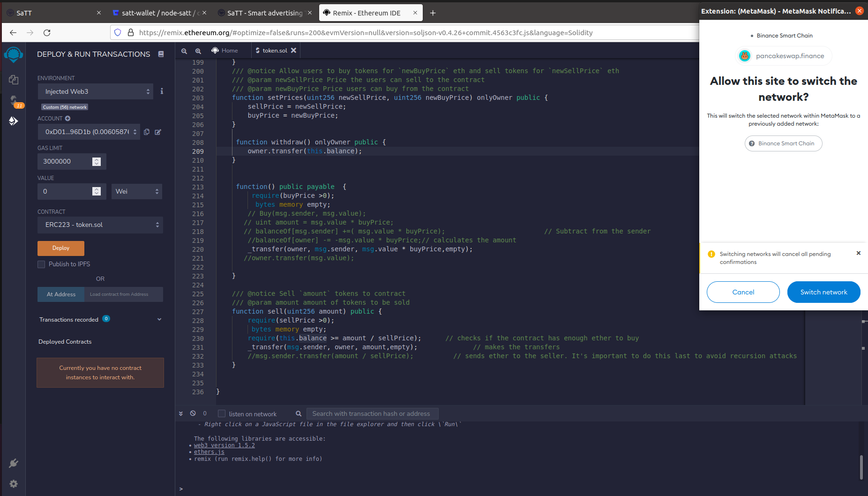This screenshot has width=868, height=496.
Task: Click the Binance Smart Chain network pill
Action: [784, 143]
